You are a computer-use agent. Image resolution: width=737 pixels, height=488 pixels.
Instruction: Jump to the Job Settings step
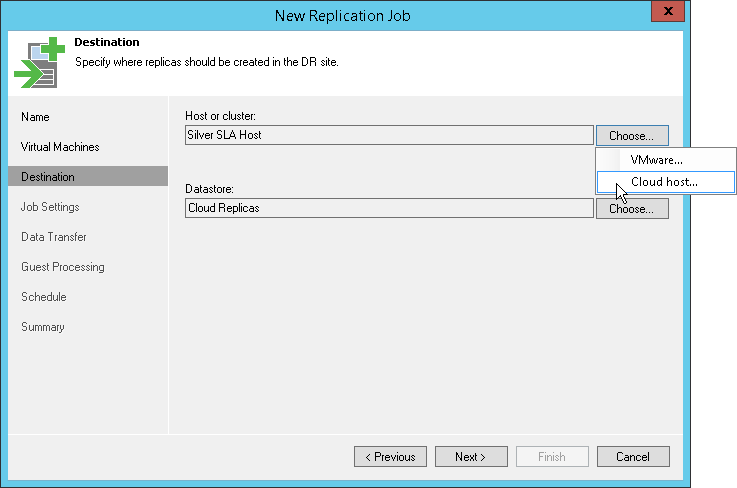(50, 207)
